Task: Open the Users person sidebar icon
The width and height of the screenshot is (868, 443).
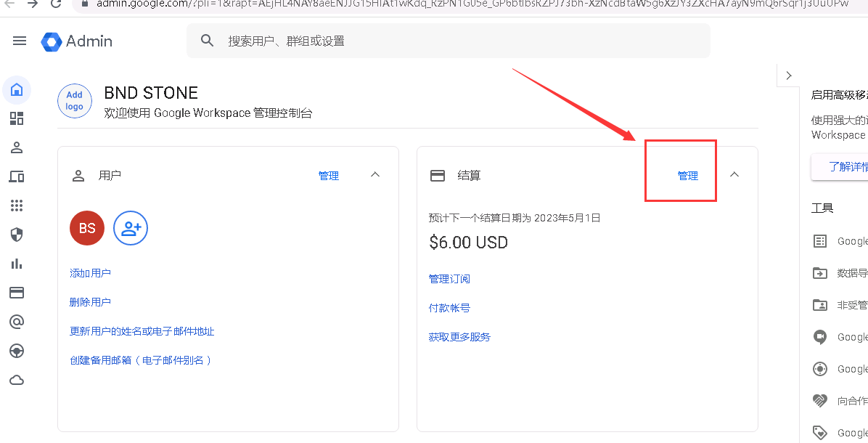Action: click(17, 148)
